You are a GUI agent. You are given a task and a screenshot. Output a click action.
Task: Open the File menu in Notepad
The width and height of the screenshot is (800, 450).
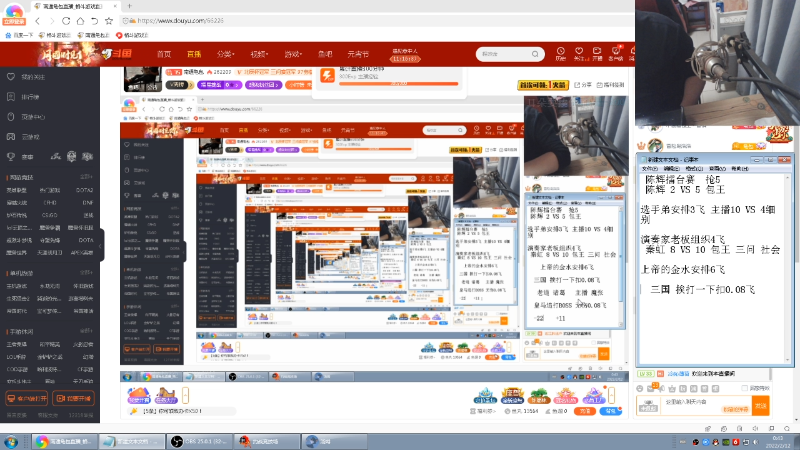[649, 169]
